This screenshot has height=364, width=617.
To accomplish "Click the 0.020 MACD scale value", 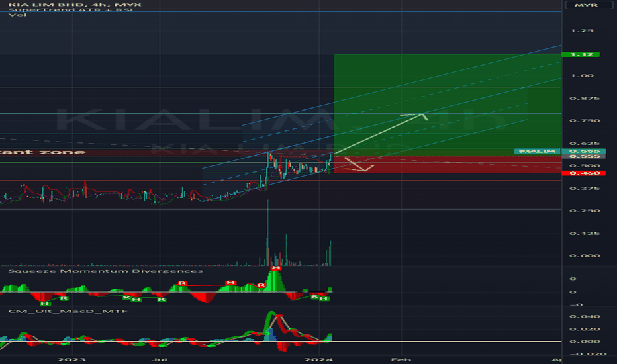I will (585, 329).
